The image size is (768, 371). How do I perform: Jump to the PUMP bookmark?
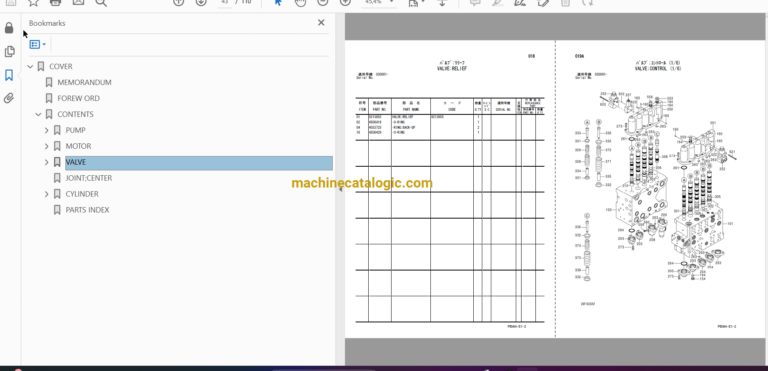click(75, 130)
